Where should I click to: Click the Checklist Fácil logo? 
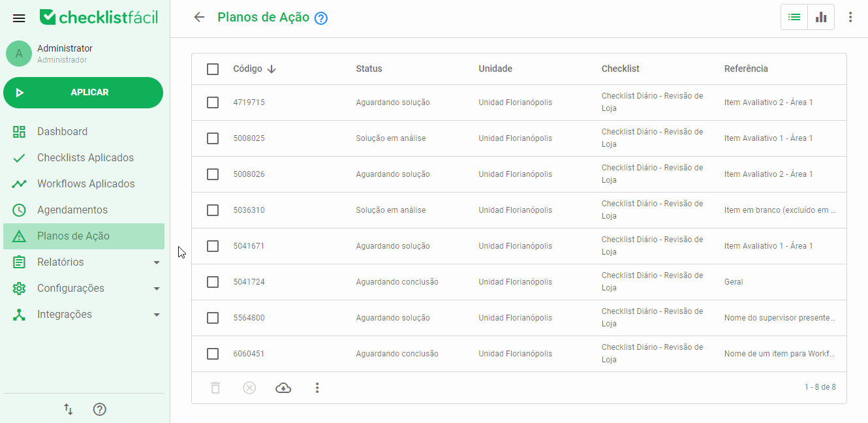pos(99,18)
